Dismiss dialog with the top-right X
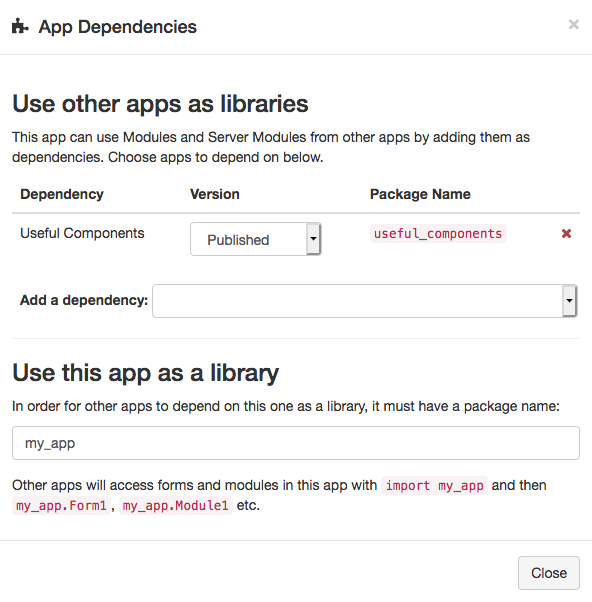The image size is (592, 602). click(x=574, y=25)
